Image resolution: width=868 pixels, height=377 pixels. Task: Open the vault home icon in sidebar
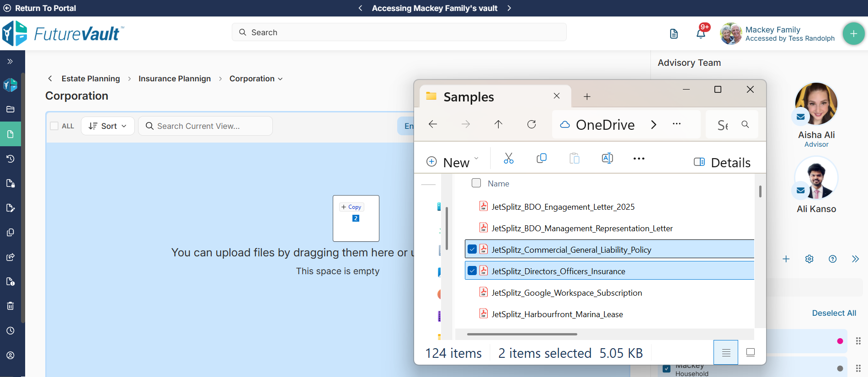click(x=10, y=85)
